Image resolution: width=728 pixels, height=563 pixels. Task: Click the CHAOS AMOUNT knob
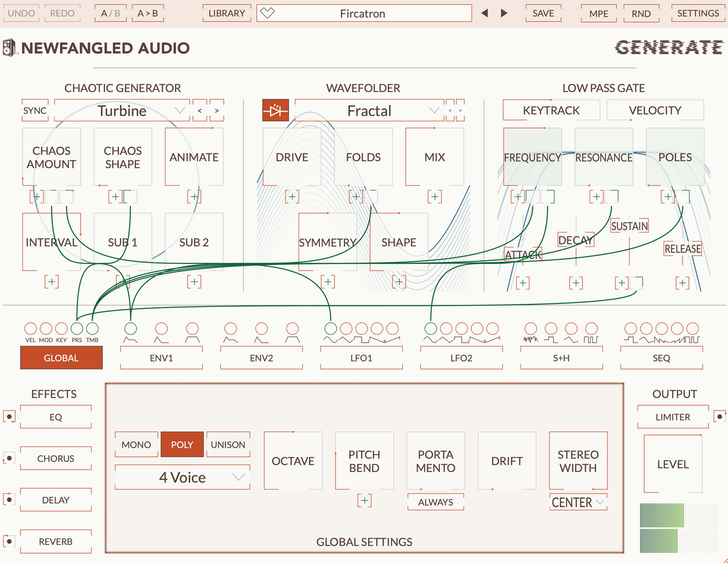52,157
